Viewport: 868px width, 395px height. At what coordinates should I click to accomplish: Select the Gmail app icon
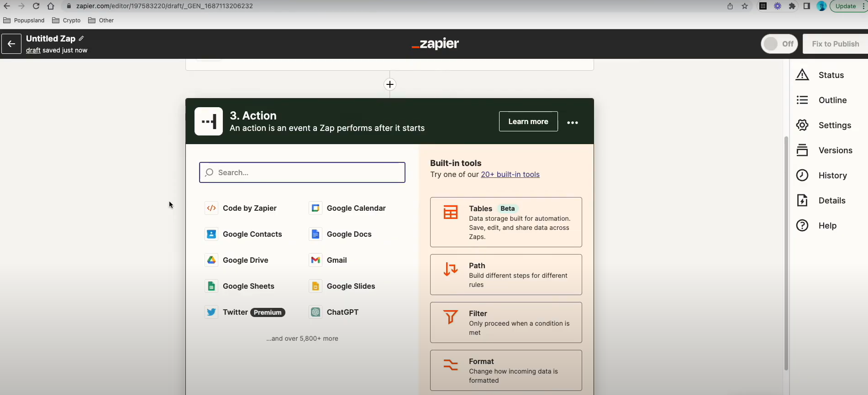[315, 260]
